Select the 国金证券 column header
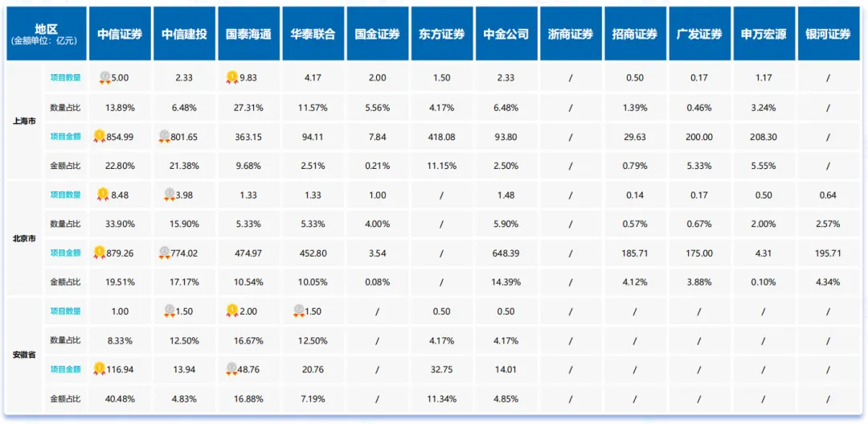Screen dimensions: 868x424 (378, 34)
